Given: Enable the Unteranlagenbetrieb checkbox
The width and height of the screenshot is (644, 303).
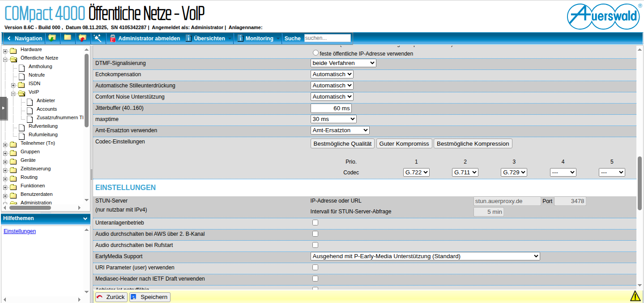Looking at the screenshot, I should coord(316,223).
